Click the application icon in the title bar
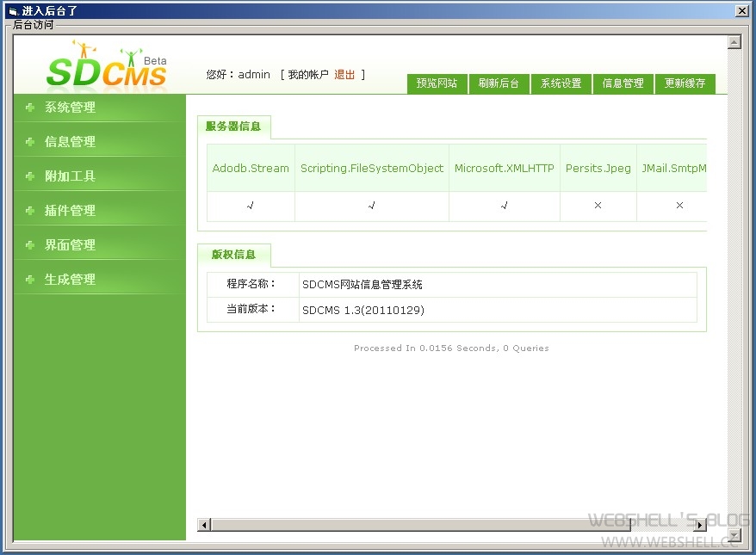This screenshot has height=555, width=756. tap(12, 10)
